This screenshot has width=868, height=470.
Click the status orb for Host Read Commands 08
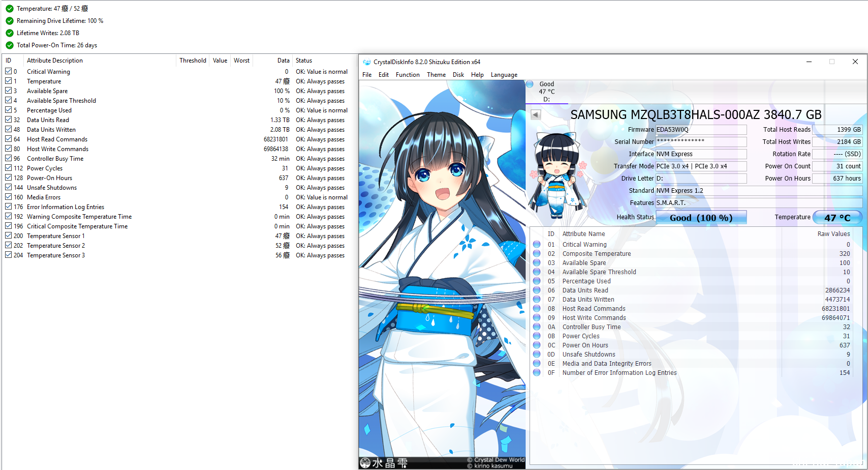tap(537, 308)
